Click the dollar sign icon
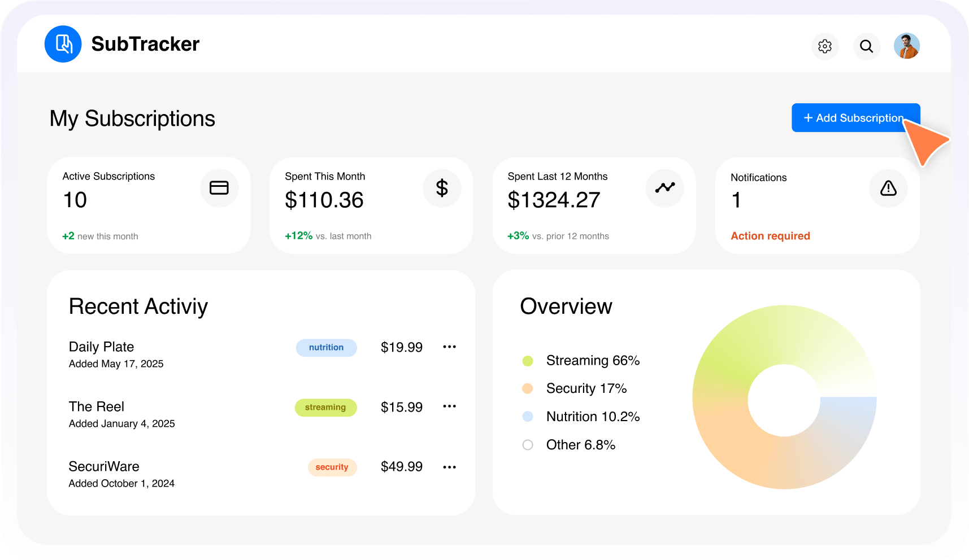This screenshot has height=560, width=969. [x=442, y=188]
